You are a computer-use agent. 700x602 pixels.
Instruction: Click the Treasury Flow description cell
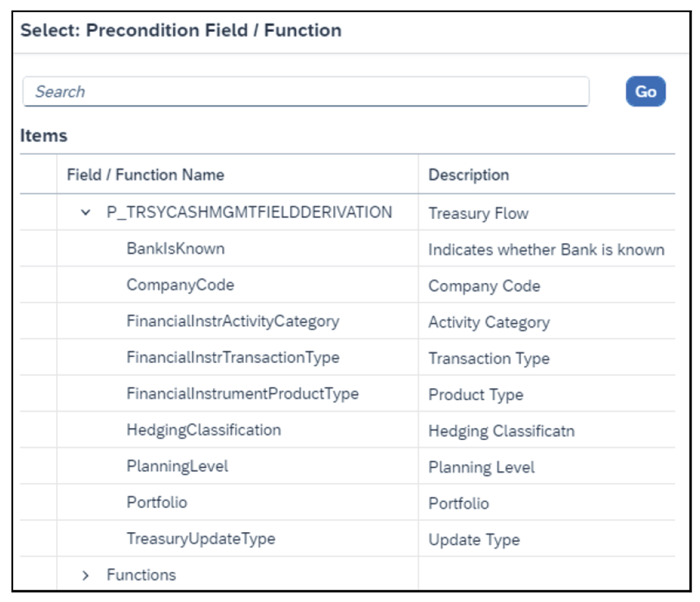(x=478, y=213)
